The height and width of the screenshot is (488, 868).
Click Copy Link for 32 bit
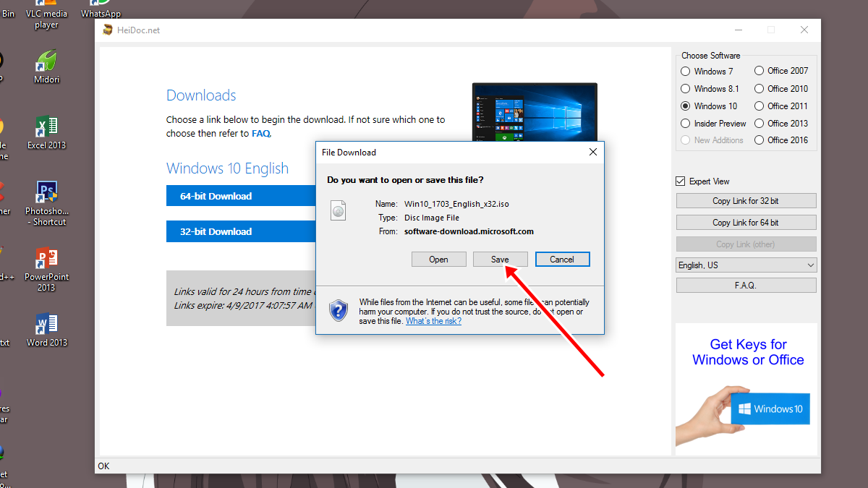tap(746, 201)
